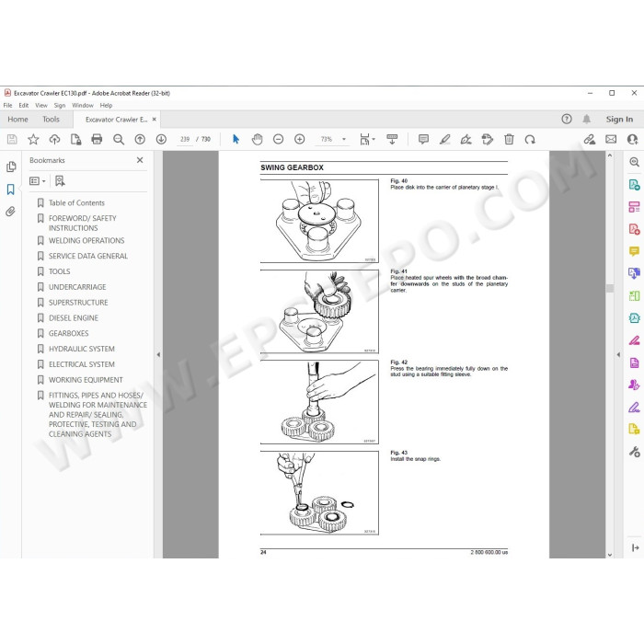Delete with trash can icon
Viewport: 644px width, 644px height.
pos(509,140)
